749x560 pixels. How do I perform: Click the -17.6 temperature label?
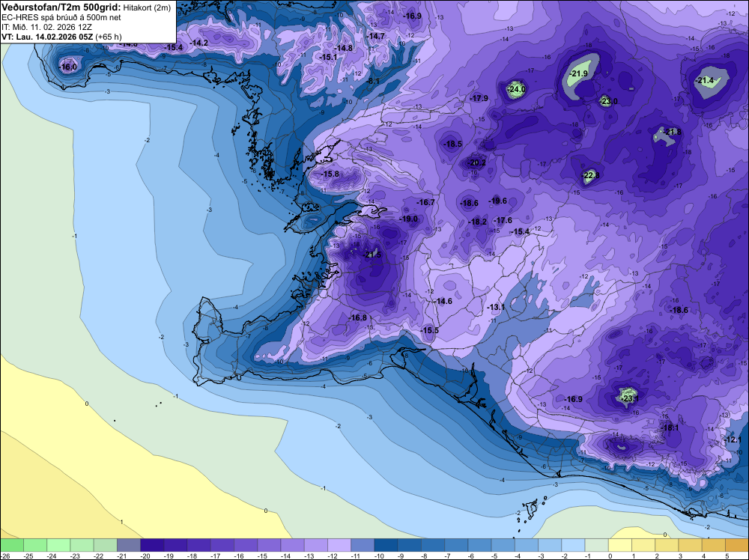pyautogui.click(x=503, y=220)
